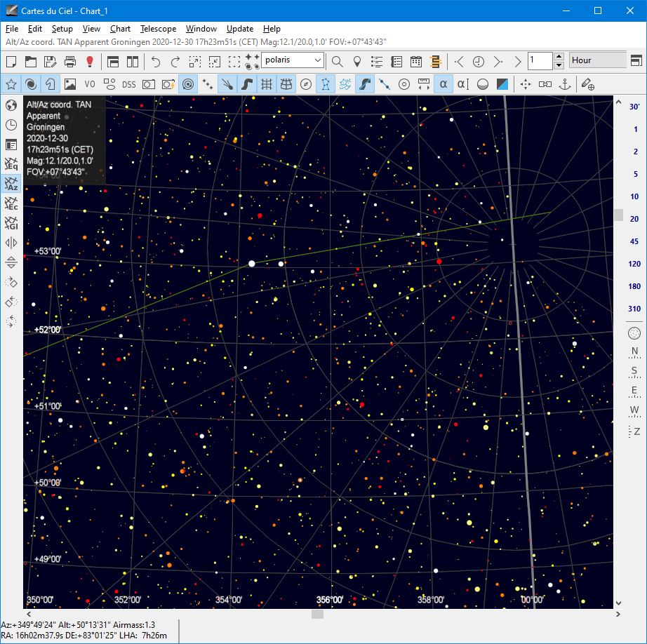Toggle star display with the star icon
Screen dimensions: 647x644
(11, 85)
